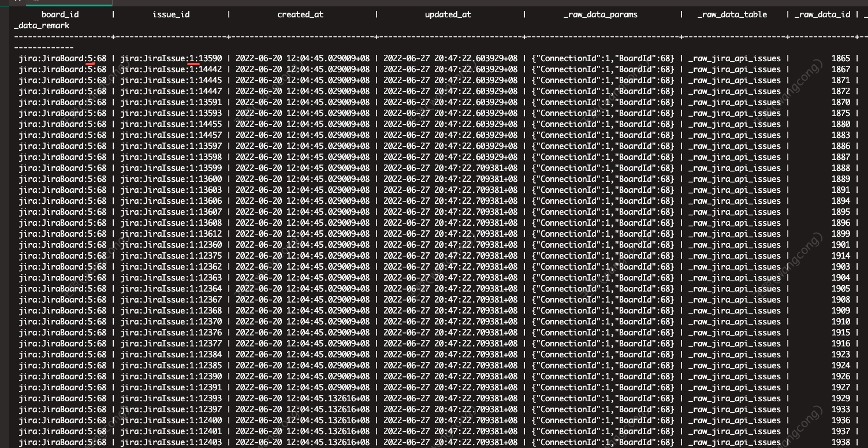Click issue id ending in 13608
Viewport: 868px width, 448px height.
[171, 223]
